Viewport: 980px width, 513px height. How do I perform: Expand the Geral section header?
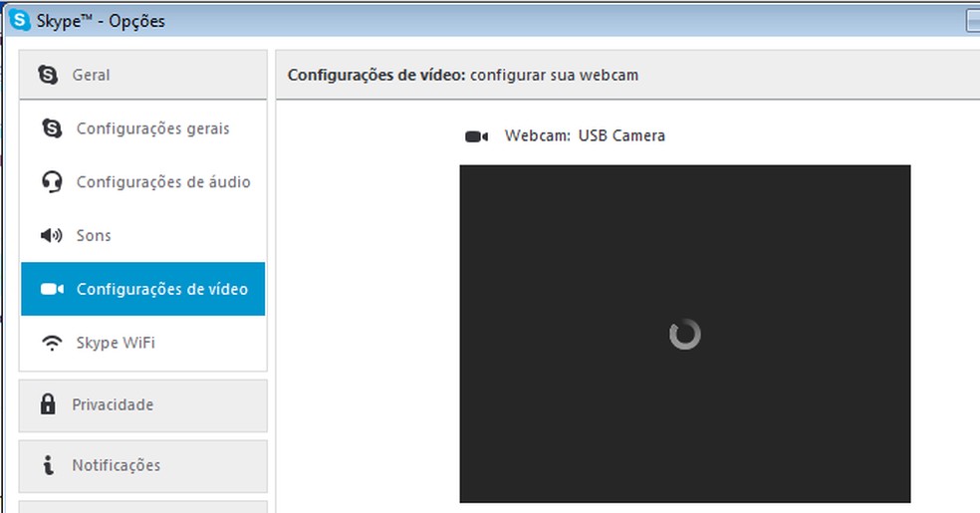143,75
